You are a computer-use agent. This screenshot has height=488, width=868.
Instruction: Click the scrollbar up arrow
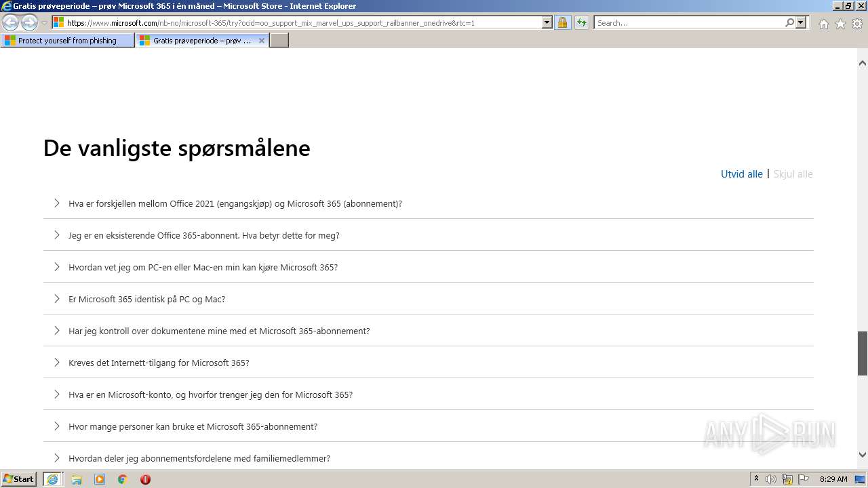click(863, 63)
